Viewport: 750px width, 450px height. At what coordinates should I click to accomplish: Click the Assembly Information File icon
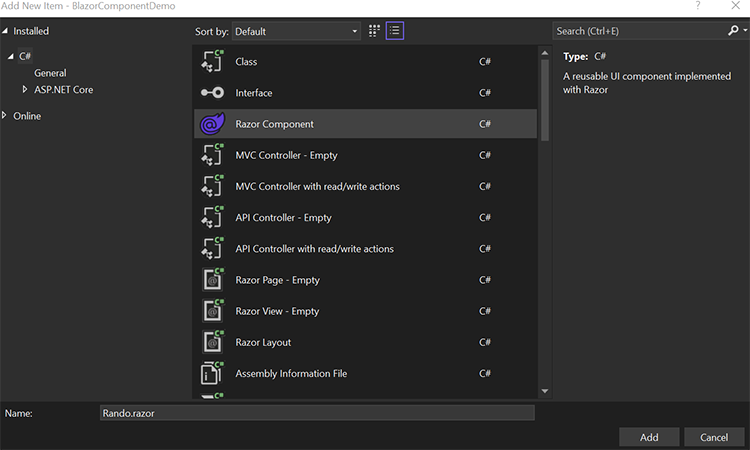[x=212, y=373]
